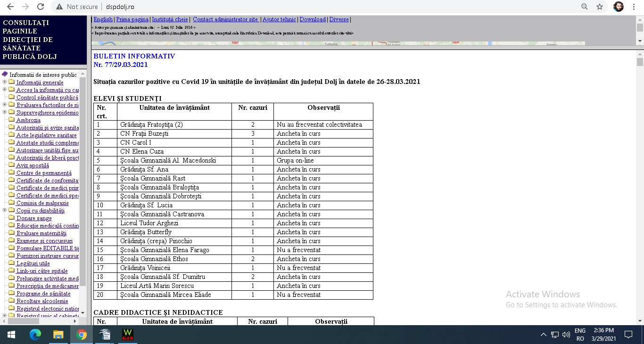Click the sidebar horizontal scrollbar's left arrow
This screenshot has width=644, height=344.
(x=4, y=321)
